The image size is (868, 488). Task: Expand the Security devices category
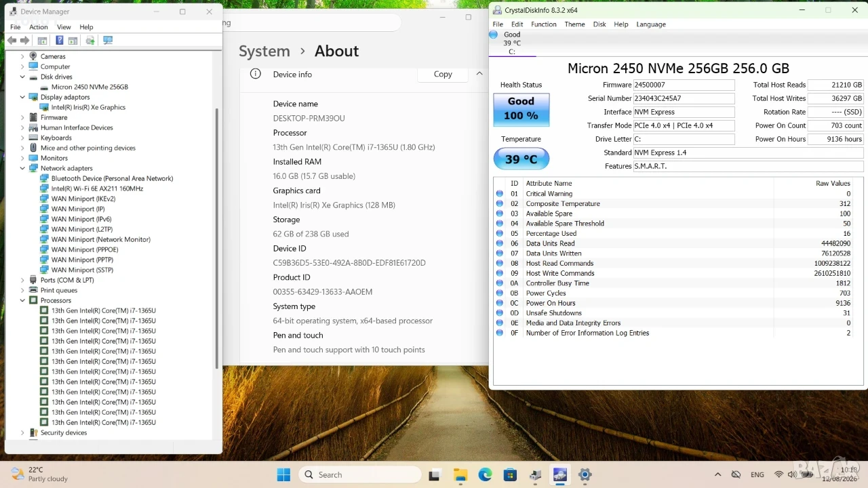coord(22,432)
